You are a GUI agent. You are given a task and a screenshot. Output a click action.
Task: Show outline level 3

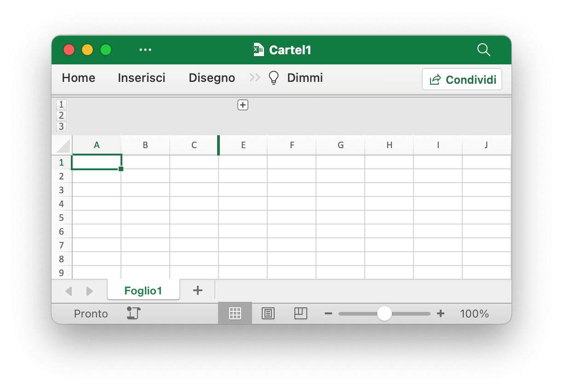point(61,127)
